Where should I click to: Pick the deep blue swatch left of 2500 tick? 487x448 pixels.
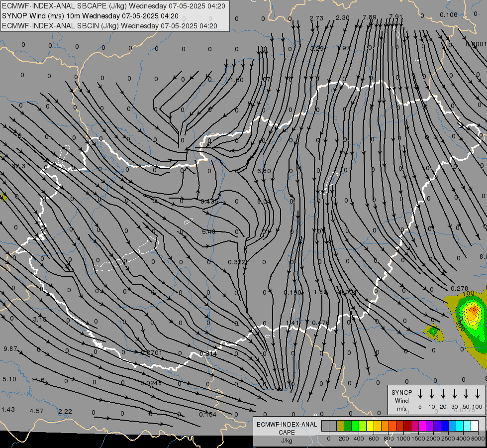444,426
